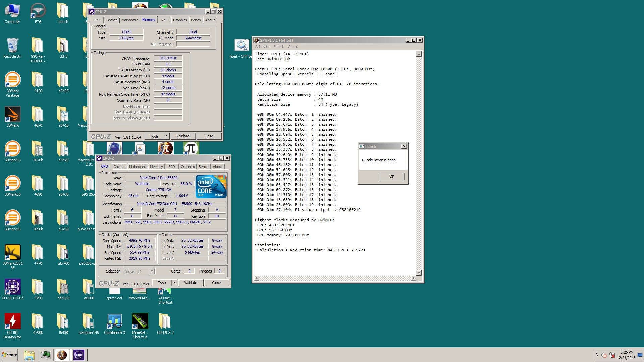Open the GPUPI 3.2 folder

point(165,324)
